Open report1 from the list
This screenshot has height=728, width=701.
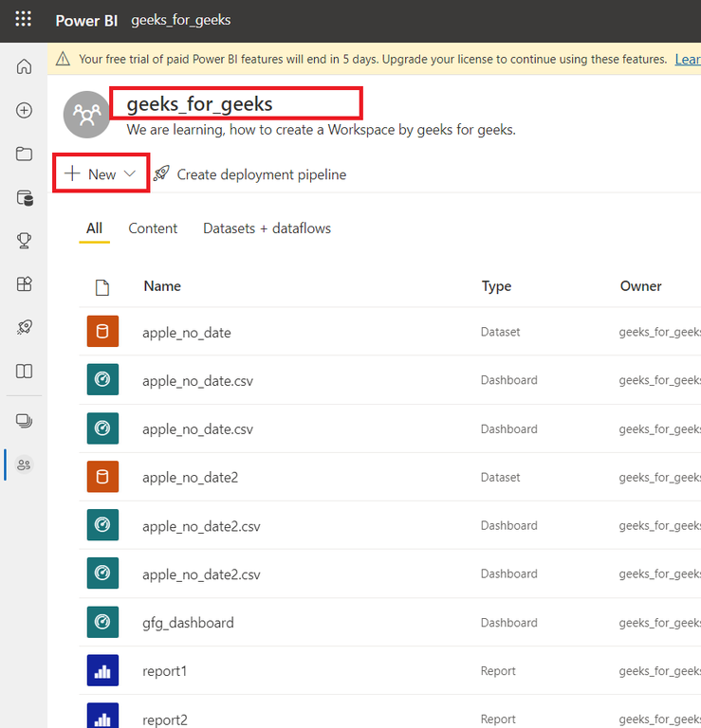[164, 671]
